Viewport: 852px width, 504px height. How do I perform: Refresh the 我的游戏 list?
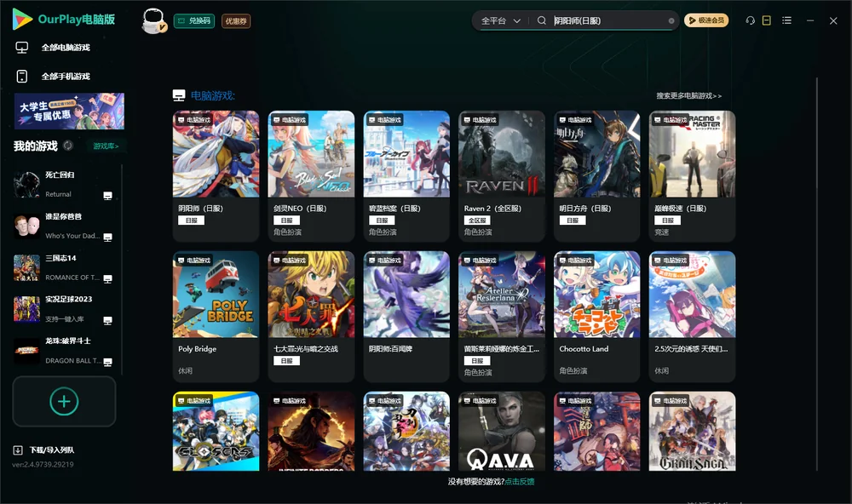68,146
